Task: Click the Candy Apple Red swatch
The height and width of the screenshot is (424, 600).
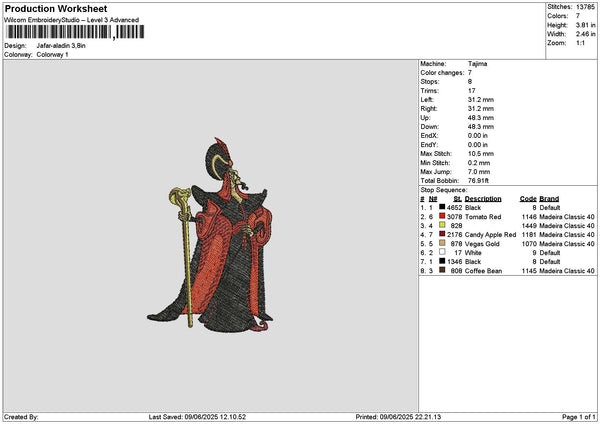Action: point(442,234)
